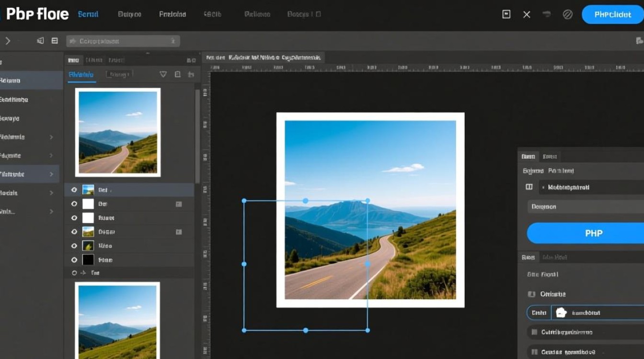Click the down-triangle filter icon in layers panel
Image resolution: width=644 pixels, height=359 pixels.
tap(163, 74)
